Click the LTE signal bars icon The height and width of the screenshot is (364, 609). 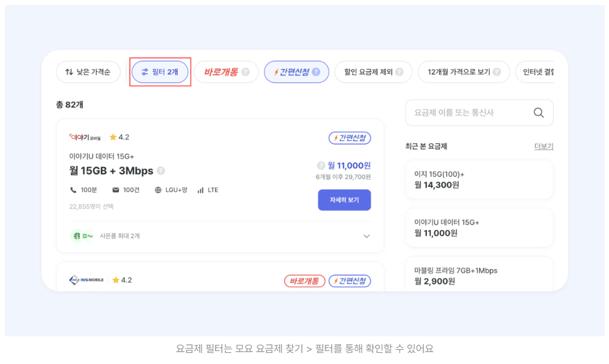pyautogui.click(x=200, y=190)
